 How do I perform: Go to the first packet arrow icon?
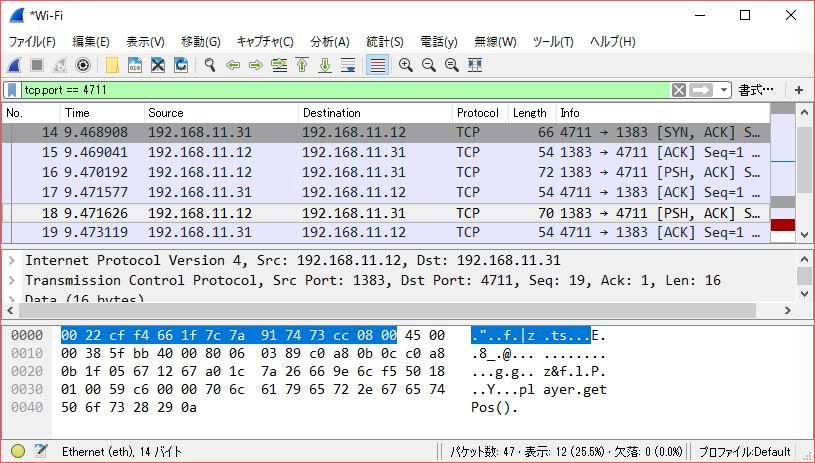pos(302,65)
